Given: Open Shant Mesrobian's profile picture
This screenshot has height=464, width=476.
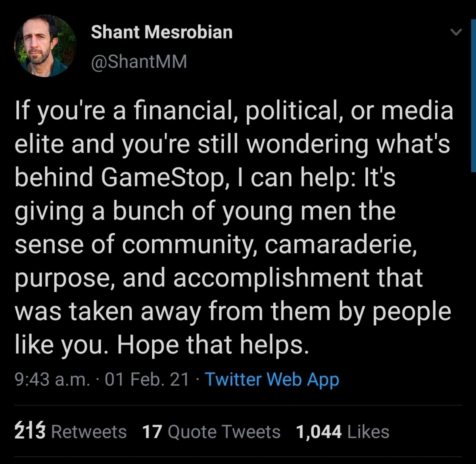Looking at the screenshot, I should click(45, 46).
